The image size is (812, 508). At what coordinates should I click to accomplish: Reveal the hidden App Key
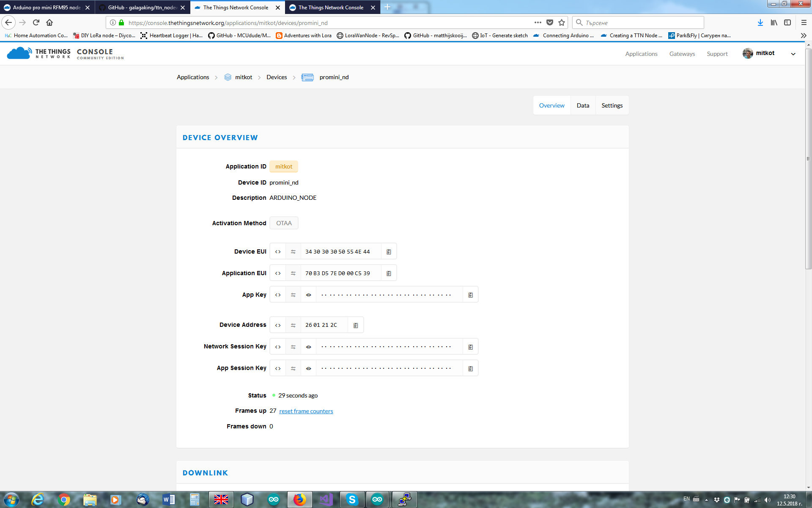(x=309, y=295)
